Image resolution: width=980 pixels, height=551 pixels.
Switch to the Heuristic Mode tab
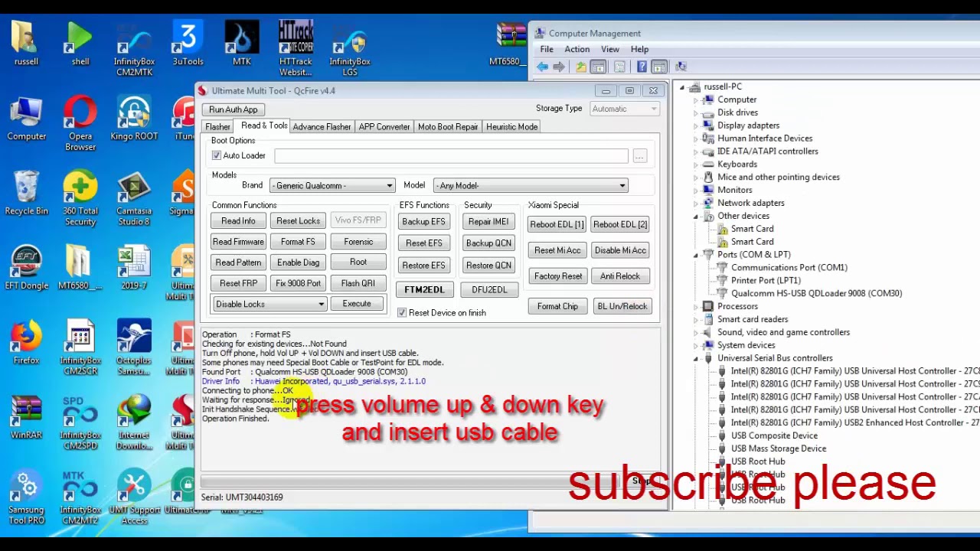[511, 126]
